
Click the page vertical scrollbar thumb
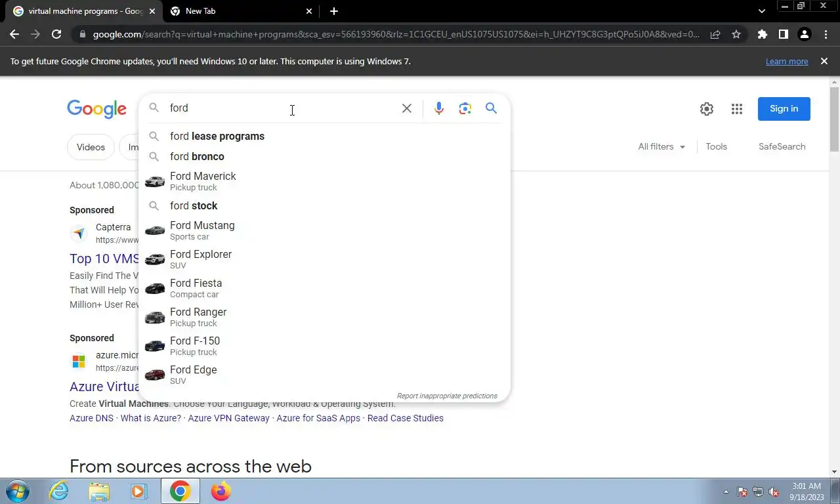point(834,118)
